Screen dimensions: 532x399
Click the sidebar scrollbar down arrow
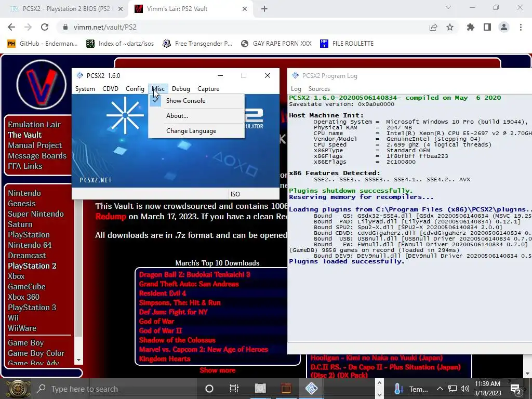[x=79, y=360]
